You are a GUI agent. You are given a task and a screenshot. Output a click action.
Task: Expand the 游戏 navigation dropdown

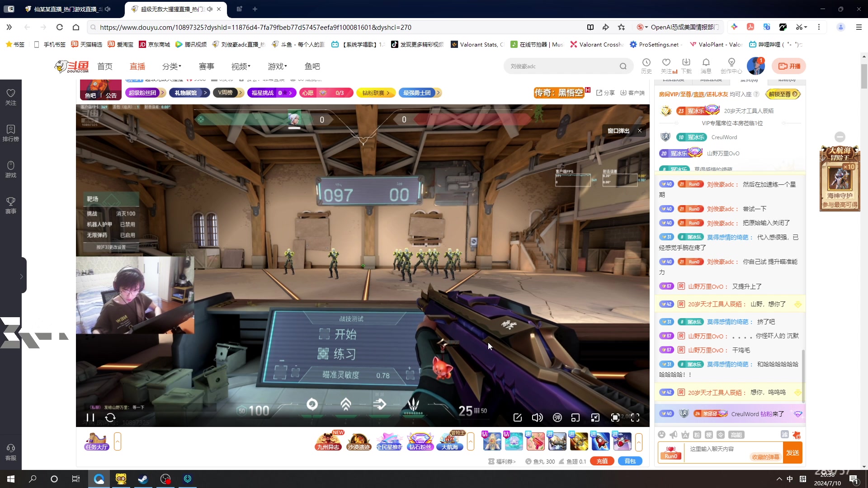[x=277, y=66]
